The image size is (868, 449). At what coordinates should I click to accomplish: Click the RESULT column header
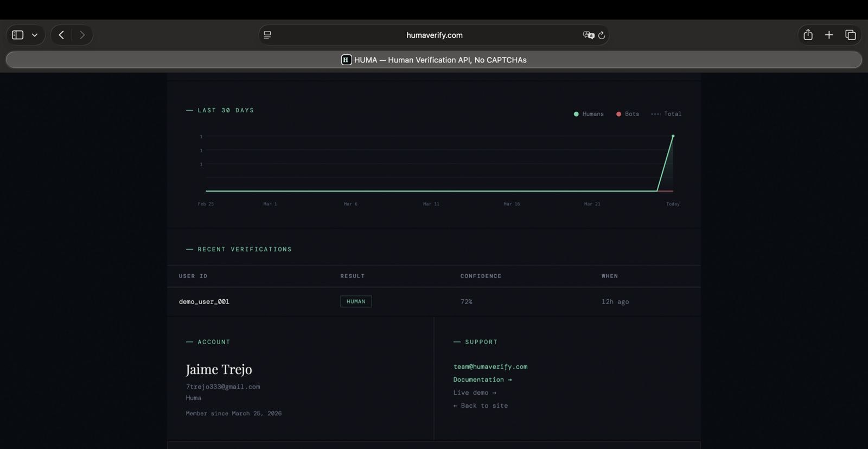pos(353,276)
